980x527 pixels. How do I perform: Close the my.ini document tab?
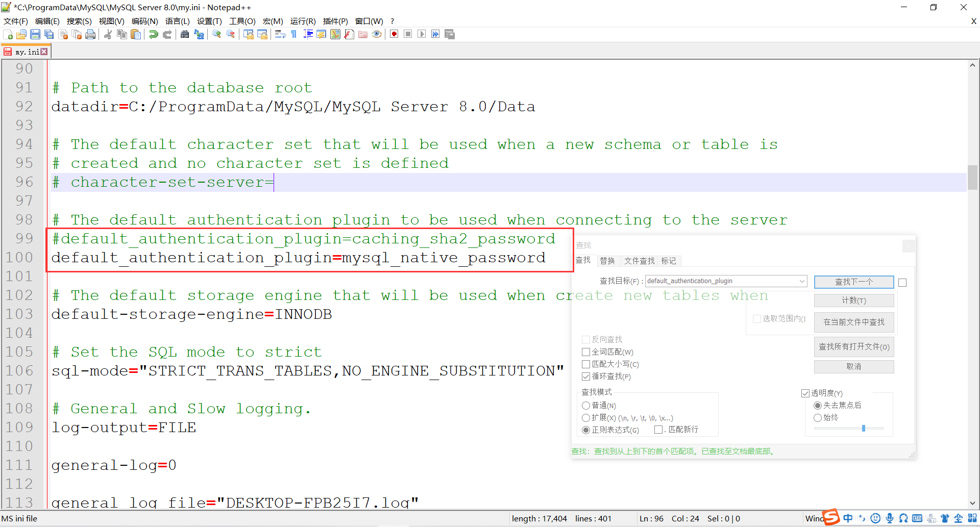pos(45,51)
